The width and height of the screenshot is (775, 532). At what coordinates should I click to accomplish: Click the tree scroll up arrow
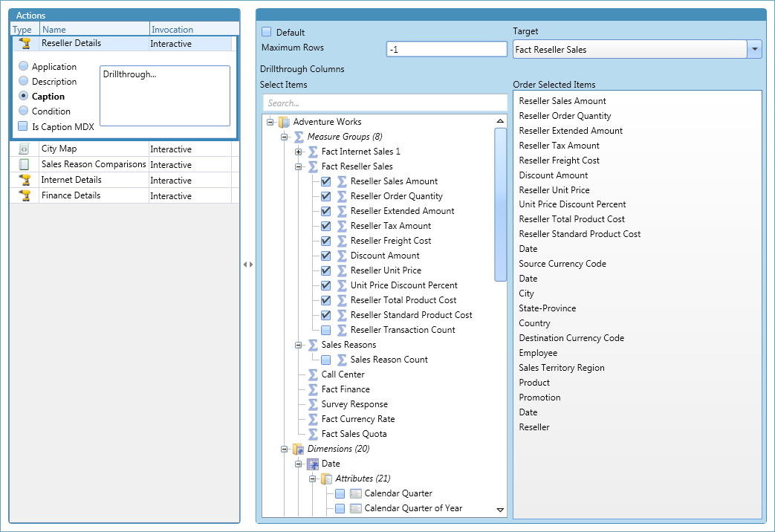coord(500,121)
